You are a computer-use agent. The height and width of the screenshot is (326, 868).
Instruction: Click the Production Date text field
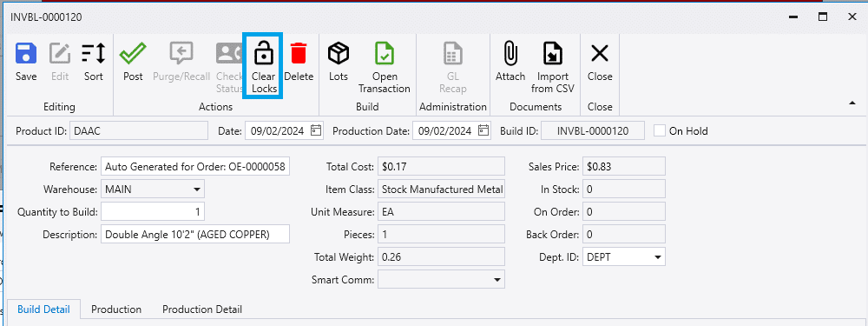pos(445,131)
